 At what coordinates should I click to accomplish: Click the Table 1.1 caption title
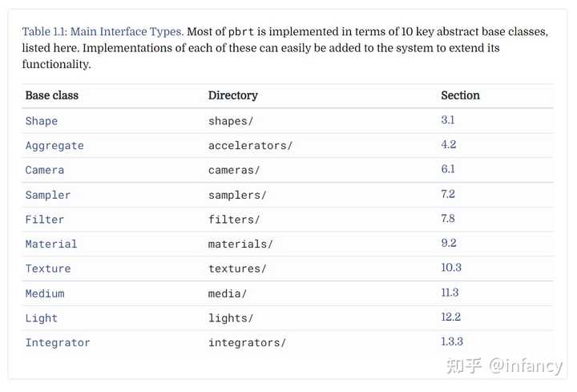tap(103, 32)
